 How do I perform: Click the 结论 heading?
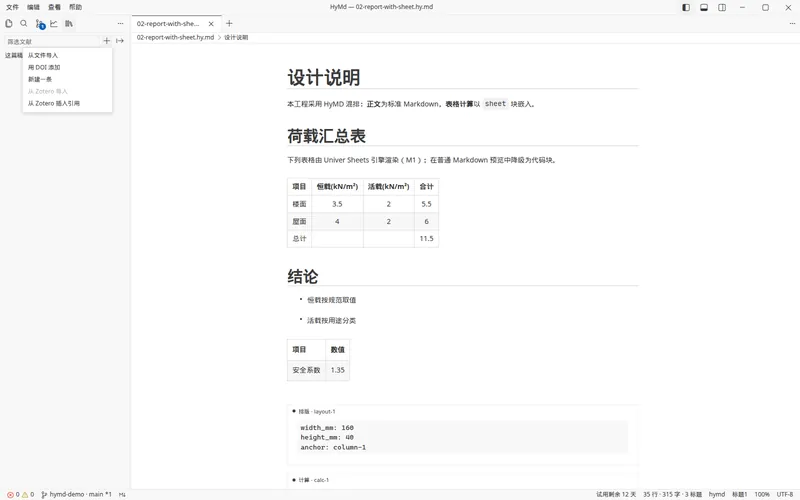click(303, 276)
